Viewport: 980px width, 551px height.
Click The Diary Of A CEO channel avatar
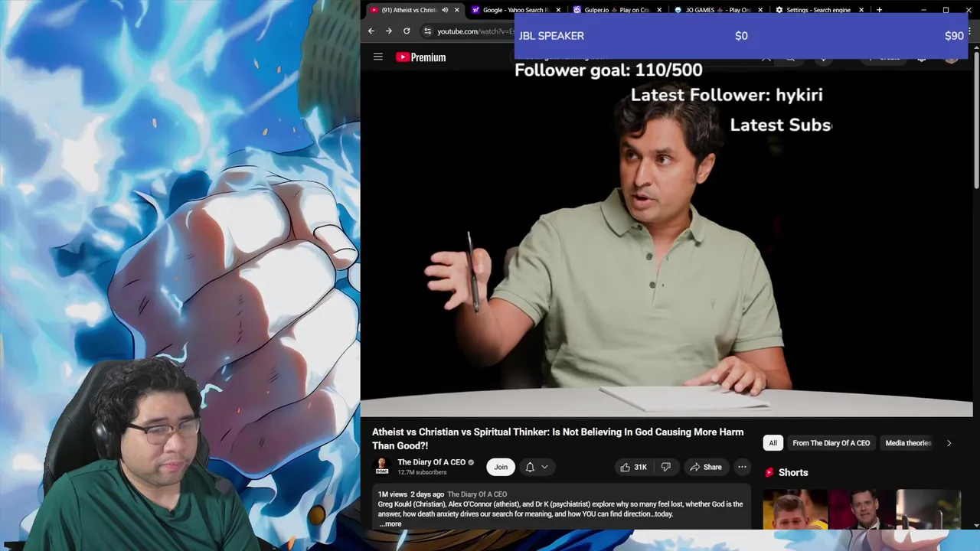(381, 467)
